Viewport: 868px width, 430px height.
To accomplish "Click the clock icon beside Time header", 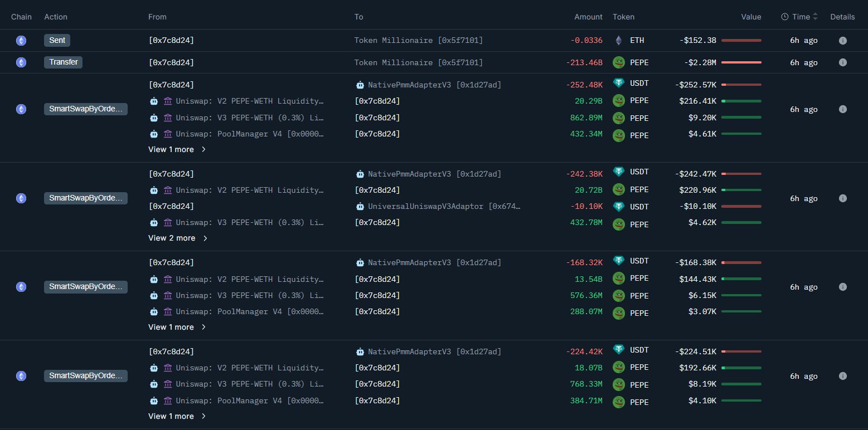I will (785, 17).
